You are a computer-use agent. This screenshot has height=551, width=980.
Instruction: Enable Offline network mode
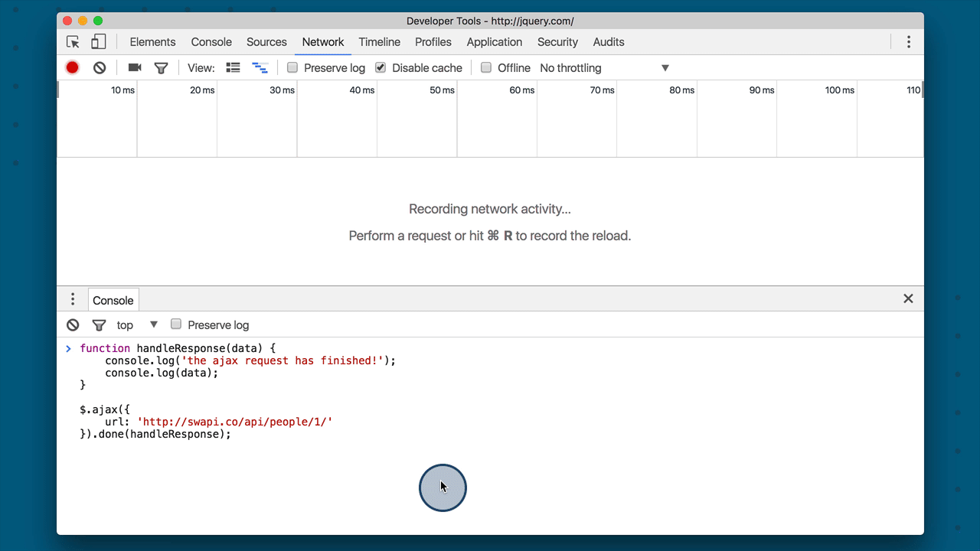486,67
